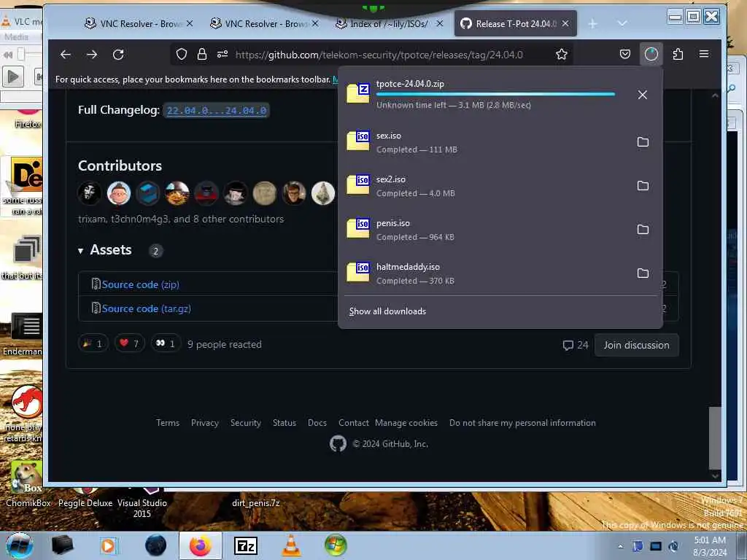Click the first contributor avatar with mask

point(90,194)
